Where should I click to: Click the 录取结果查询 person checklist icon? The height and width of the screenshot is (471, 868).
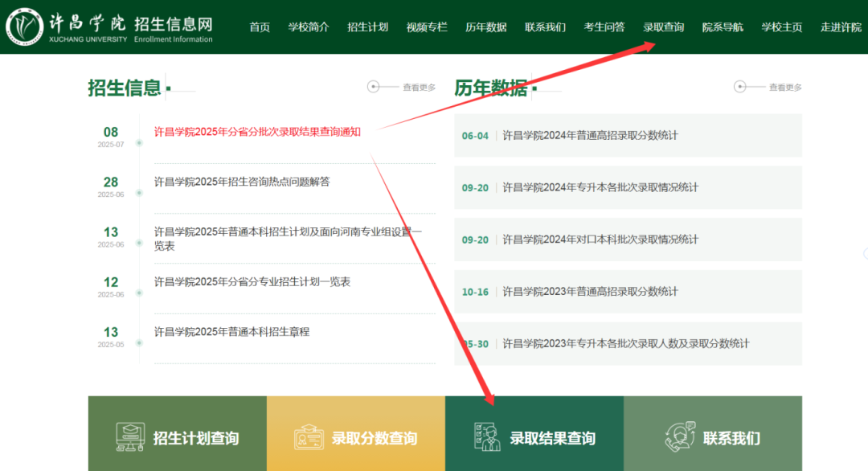486,436
